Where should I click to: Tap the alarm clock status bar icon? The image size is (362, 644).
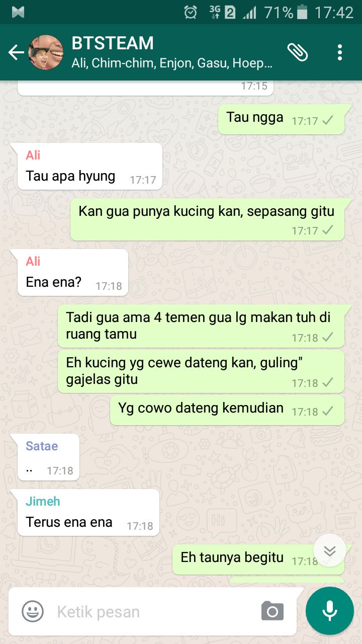click(x=191, y=12)
